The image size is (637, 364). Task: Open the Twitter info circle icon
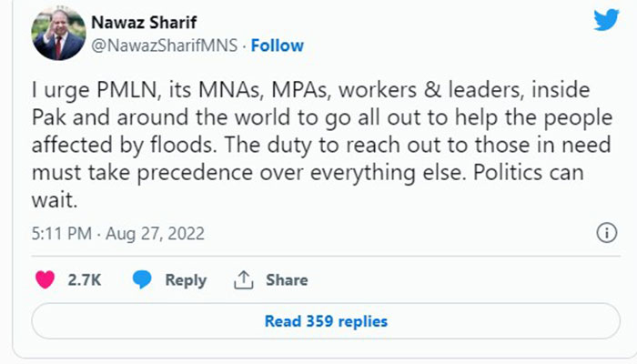606,234
